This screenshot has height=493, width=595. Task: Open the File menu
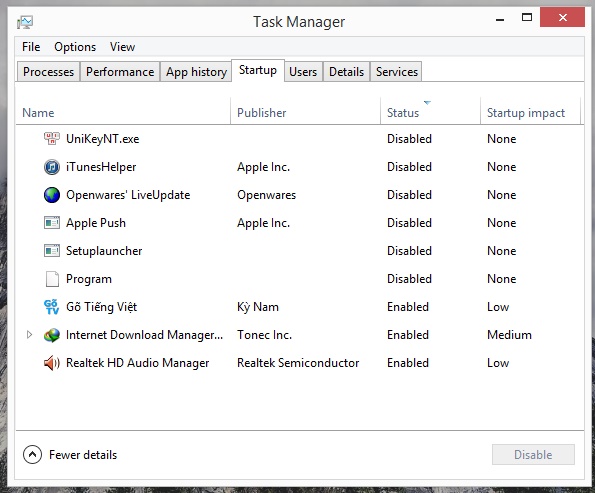(x=31, y=47)
